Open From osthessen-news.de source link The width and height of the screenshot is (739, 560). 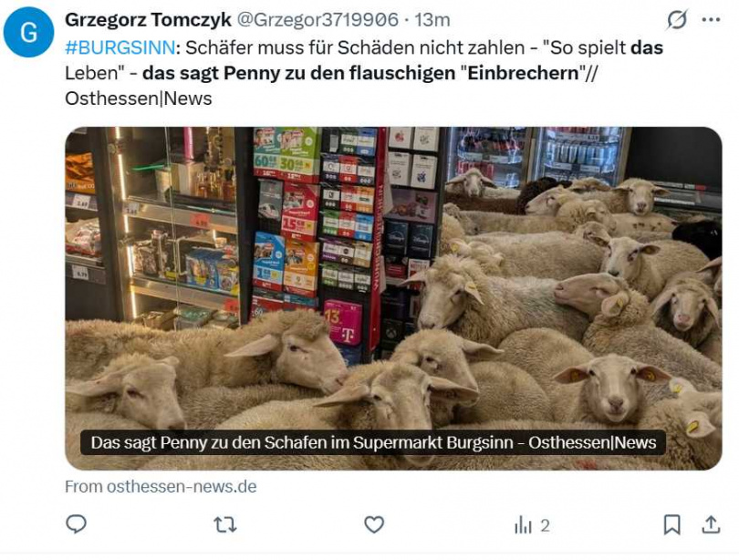(x=161, y=486)
